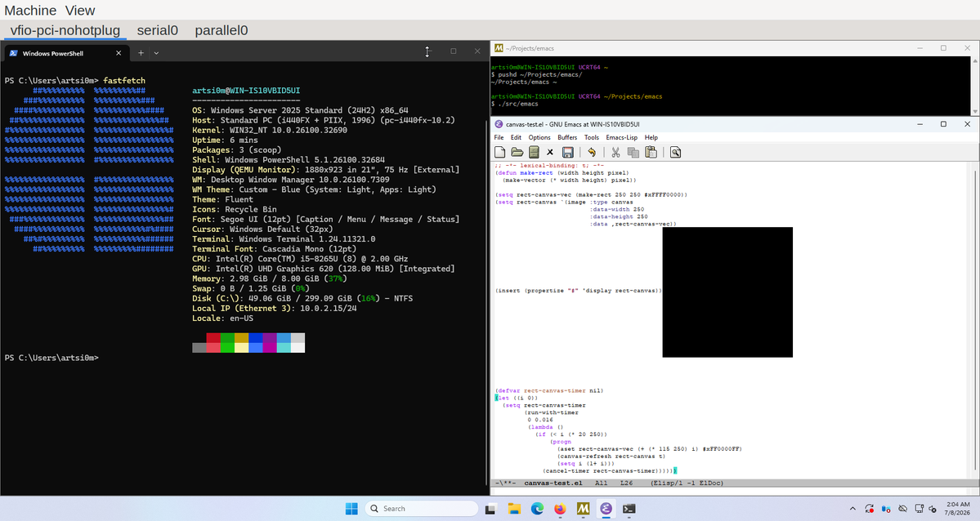
Task: Open the View menu of the VM viewer
Action: tap(80, 11)
